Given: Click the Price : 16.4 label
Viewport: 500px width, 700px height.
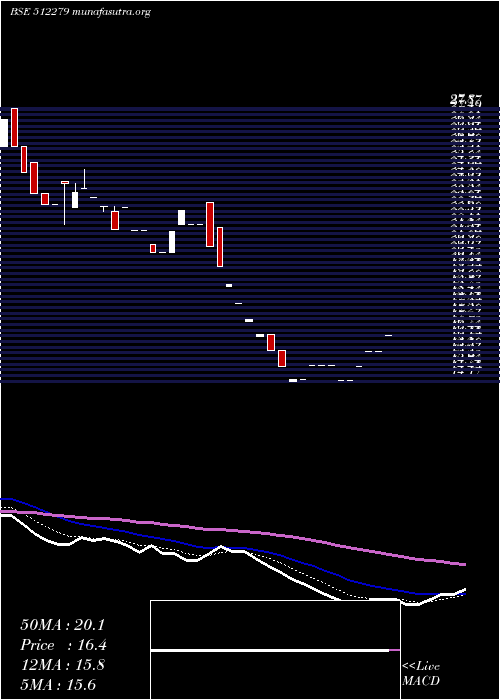Looking at the screenshot, I should tap(63, 645).
